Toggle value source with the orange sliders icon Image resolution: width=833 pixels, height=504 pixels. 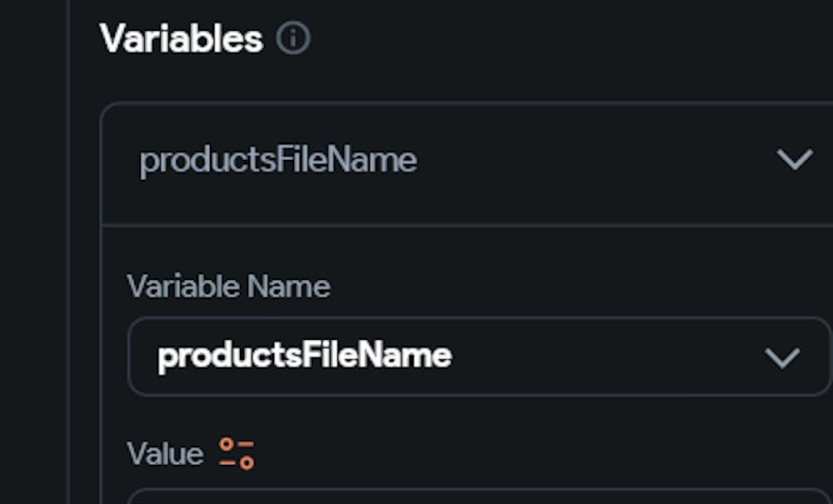pyautogui.click(x=237, y=453)
